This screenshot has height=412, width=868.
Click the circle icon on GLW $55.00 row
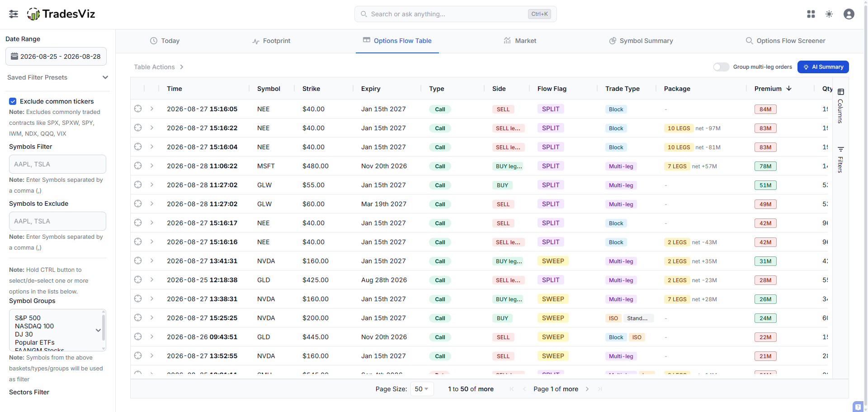coord(138,185)
